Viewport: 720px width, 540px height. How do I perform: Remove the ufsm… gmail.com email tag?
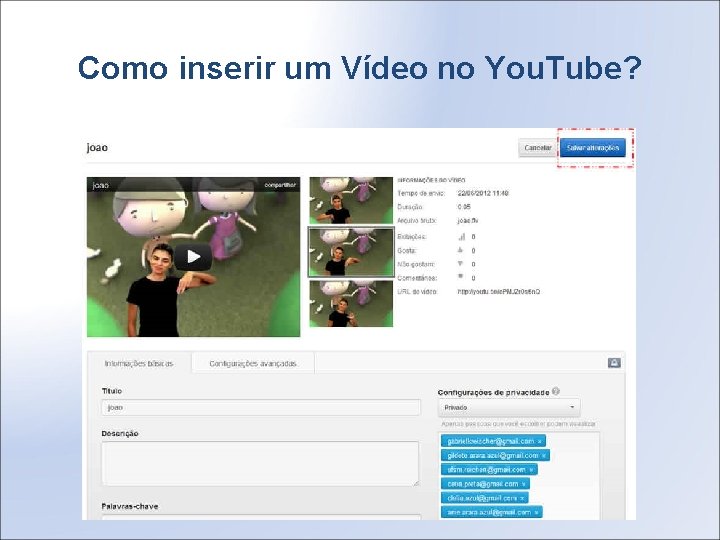coord(531,470)
